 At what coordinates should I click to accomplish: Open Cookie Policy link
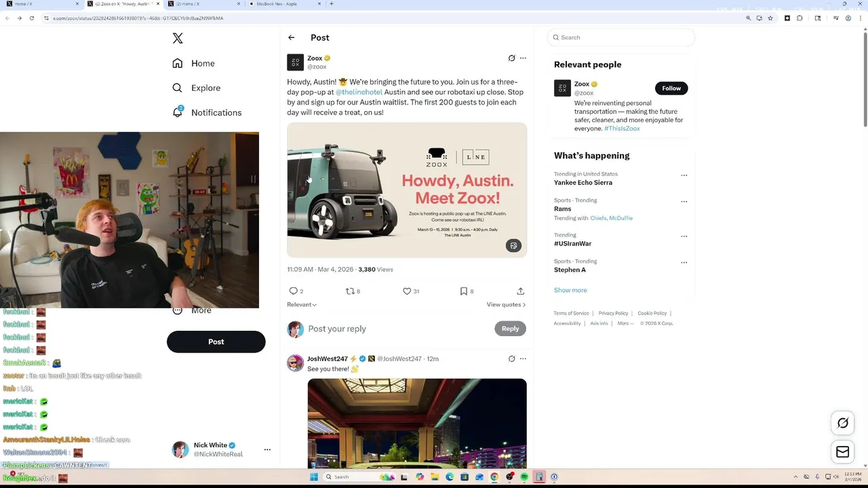652,313
